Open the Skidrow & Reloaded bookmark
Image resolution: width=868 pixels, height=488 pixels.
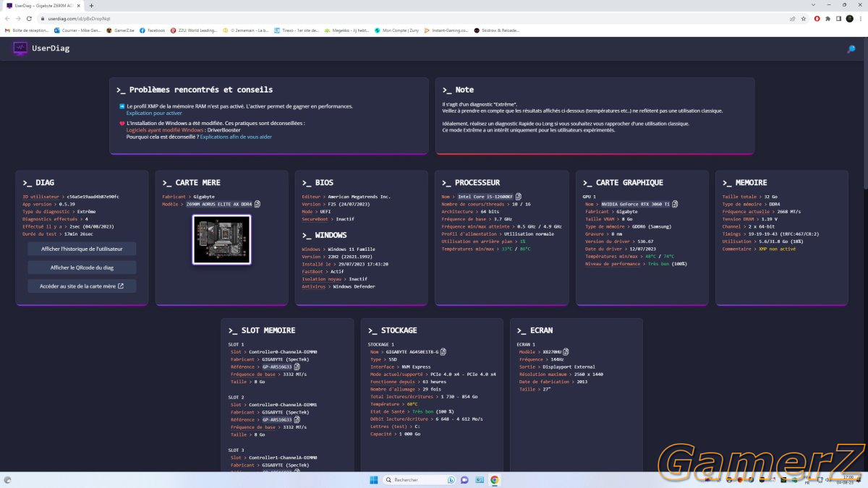(496, 30)
